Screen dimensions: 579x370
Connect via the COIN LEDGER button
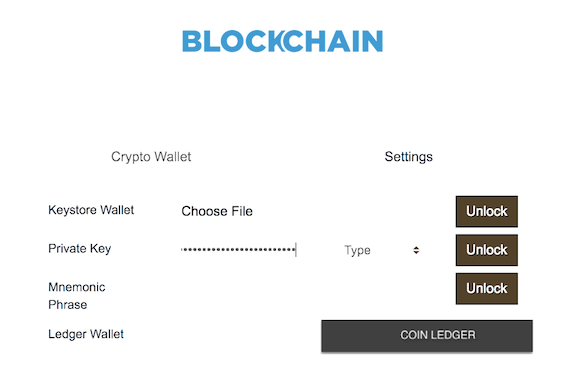[427, 336]
